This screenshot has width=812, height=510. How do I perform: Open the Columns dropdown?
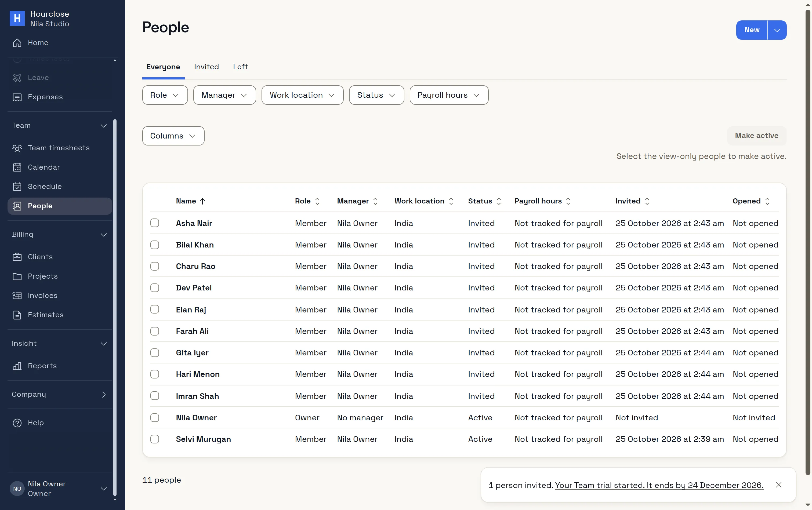point(173,136)
